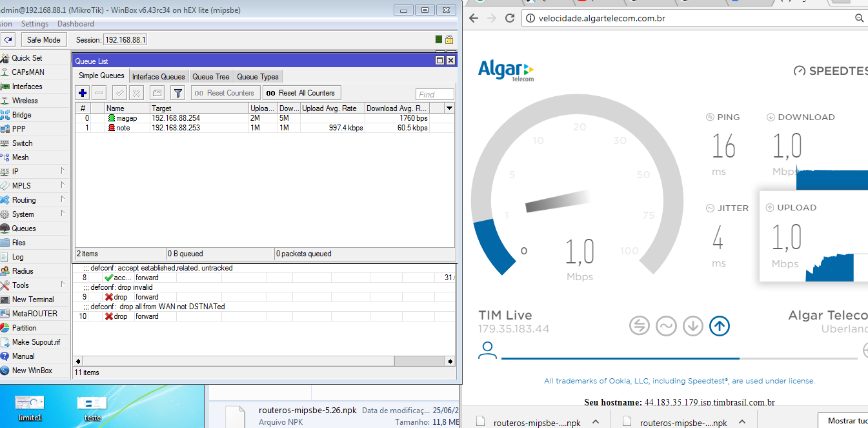Open New WinBox in the sidebar
This screenshot has width=868, height=428.
pos(32,371)
